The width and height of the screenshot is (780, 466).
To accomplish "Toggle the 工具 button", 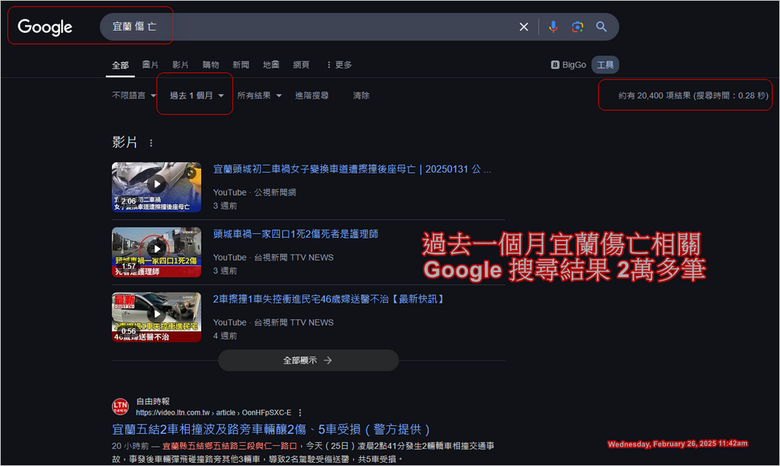I will click(605, 65).
